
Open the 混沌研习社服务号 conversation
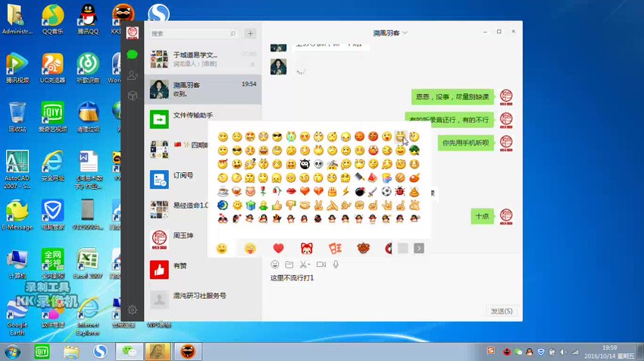point(203,300)
